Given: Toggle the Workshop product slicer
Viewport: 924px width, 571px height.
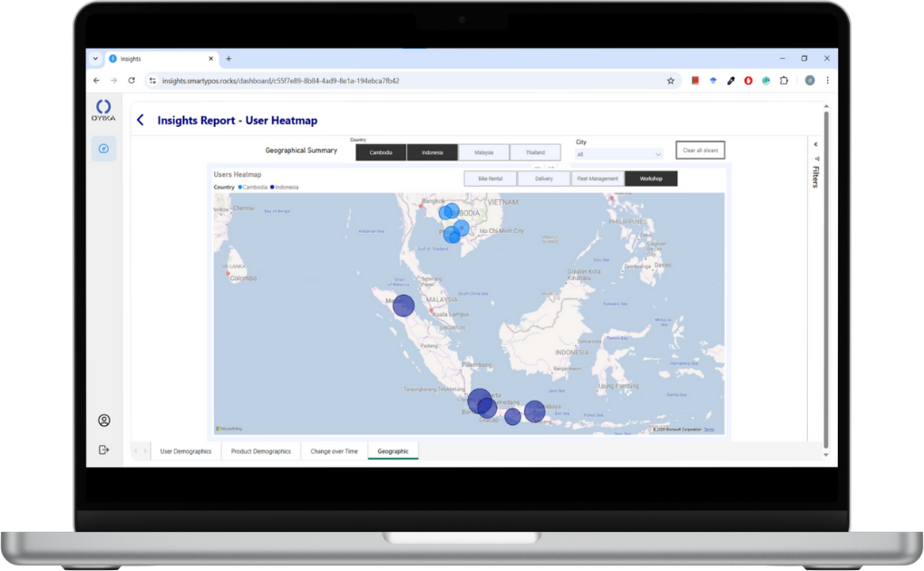Looking at the screenshot, I should pos(651,179).
